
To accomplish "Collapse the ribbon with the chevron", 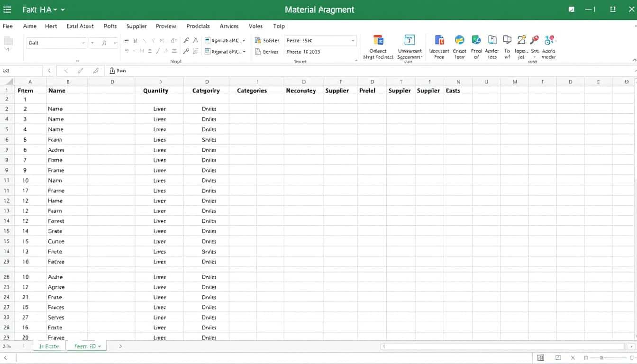I will 634,60.
